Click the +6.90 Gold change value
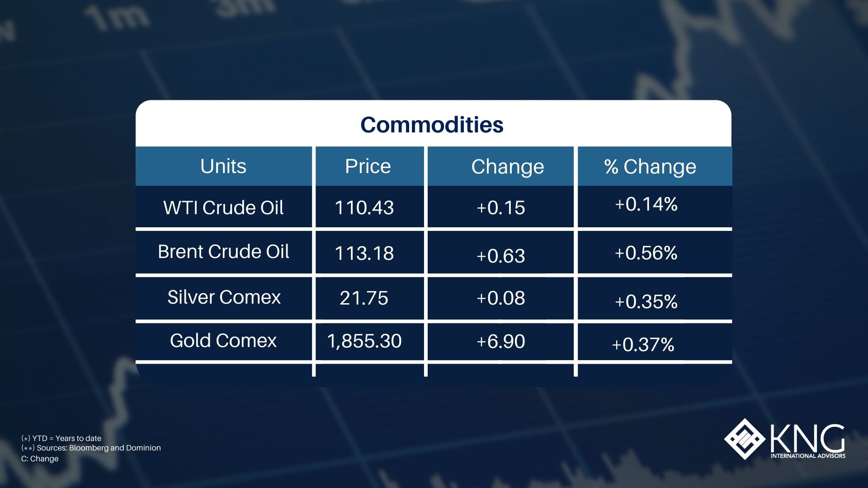 [501, 342]
